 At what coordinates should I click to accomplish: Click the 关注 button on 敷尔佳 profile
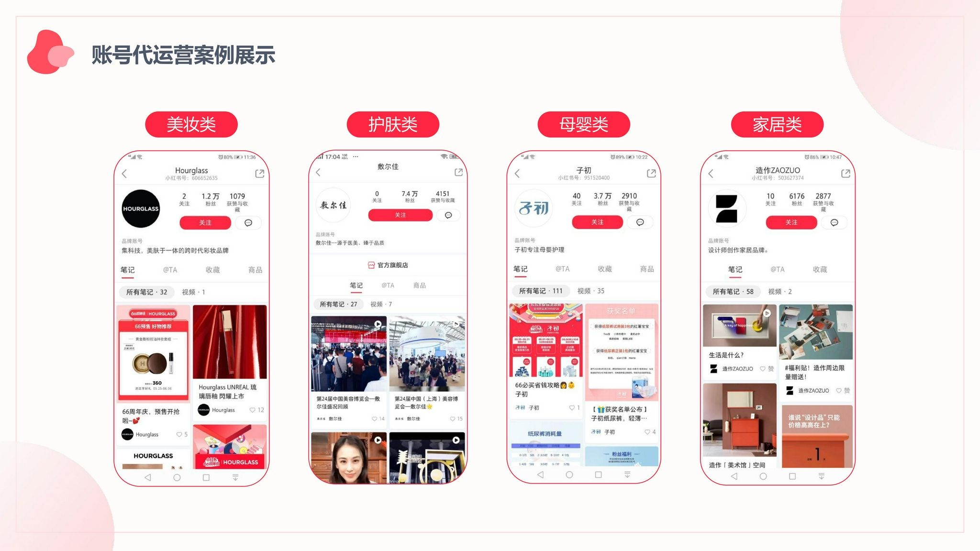click(x=398, y=214)
